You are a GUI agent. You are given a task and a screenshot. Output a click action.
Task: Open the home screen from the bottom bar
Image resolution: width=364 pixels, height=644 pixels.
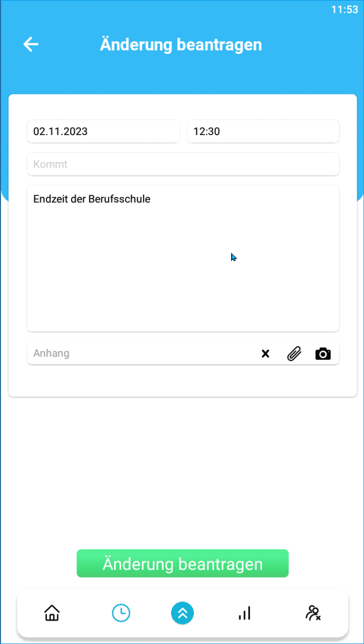52,613
